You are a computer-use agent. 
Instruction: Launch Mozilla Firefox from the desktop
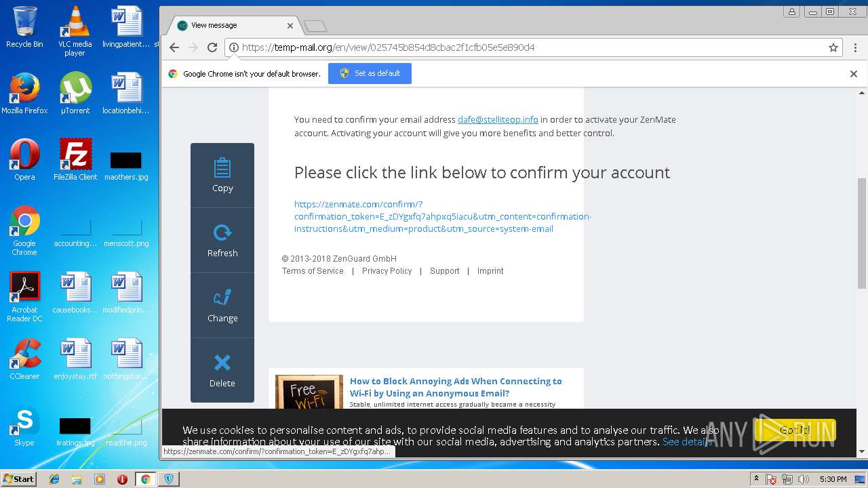24,94
